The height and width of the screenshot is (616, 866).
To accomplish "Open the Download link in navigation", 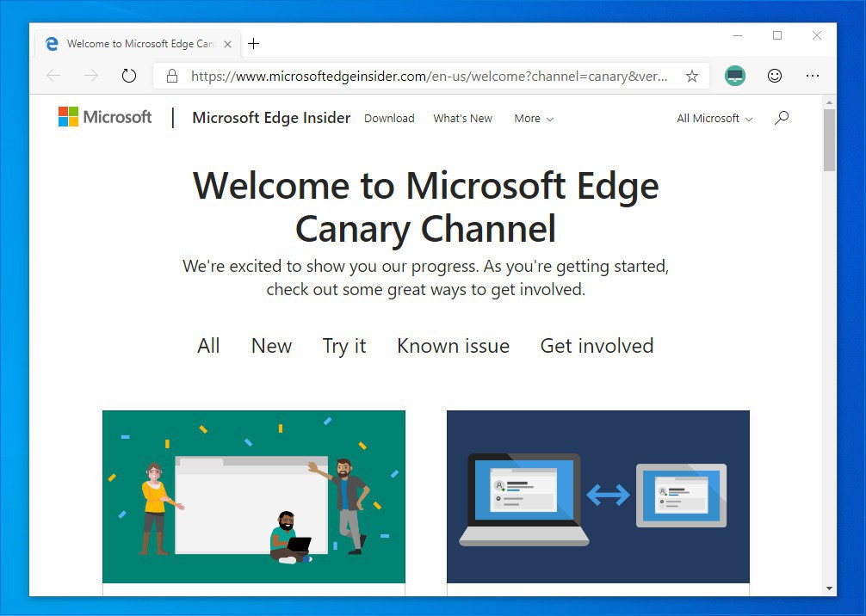I will pos(389,118).
